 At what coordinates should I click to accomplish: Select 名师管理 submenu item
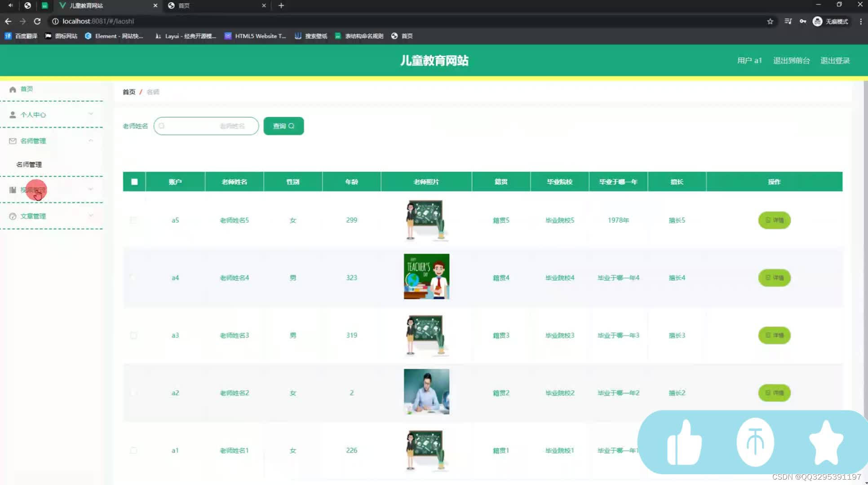click(29, 164)
